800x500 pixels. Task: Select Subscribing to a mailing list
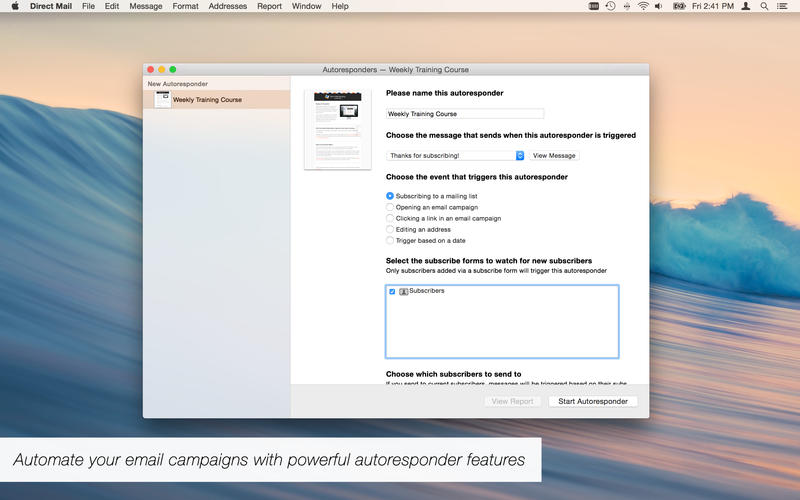click(390, 196)
